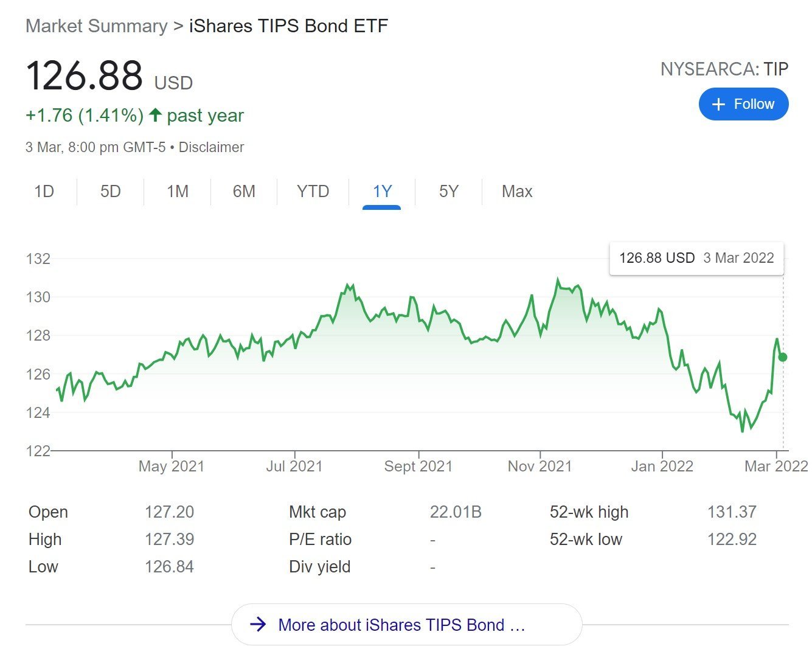This screenshot has height=646, width=812.
Task: Click the plus icon on Follow button
Action: tap(718, 105)
